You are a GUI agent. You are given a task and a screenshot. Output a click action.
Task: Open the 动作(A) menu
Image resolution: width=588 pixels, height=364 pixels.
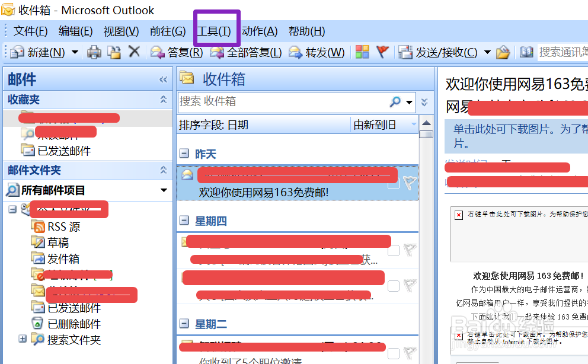click(260, 31)
